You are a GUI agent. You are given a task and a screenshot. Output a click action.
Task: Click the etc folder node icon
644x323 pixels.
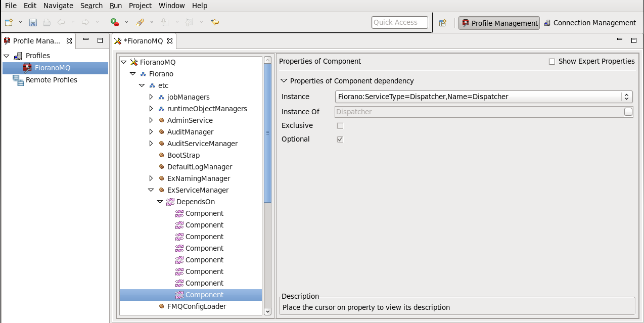(x=152, y=85)
